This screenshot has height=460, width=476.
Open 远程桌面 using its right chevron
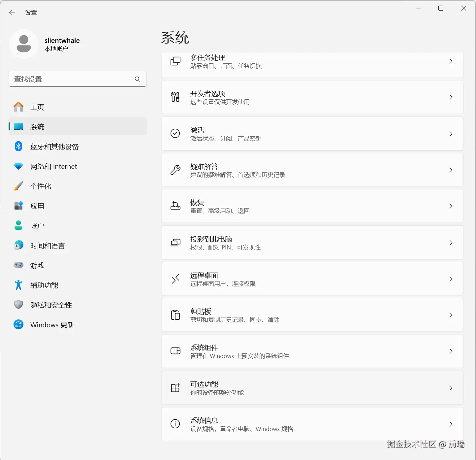coord(451,279)
